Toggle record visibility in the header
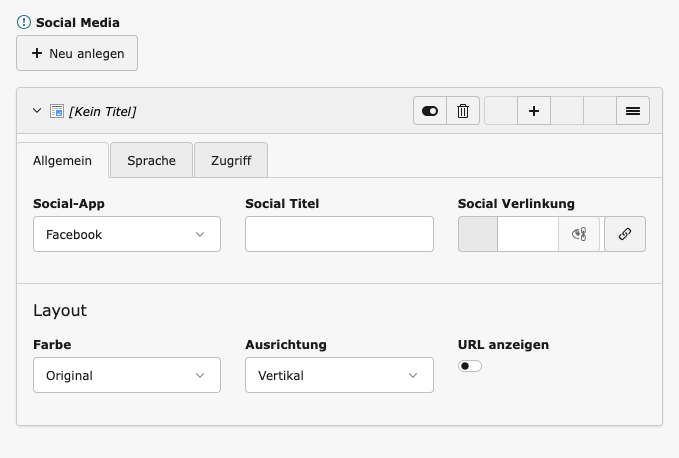 click(x=430, y=111)
